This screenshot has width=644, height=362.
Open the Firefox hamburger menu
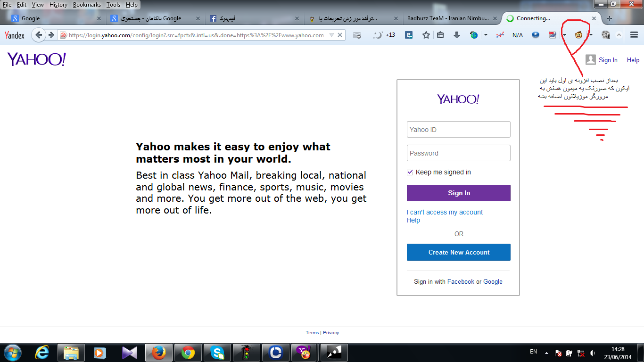point(634,35)
